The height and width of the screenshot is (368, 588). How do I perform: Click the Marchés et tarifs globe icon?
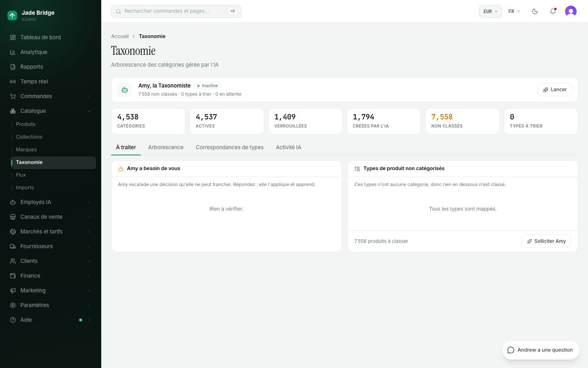[13, 231]
